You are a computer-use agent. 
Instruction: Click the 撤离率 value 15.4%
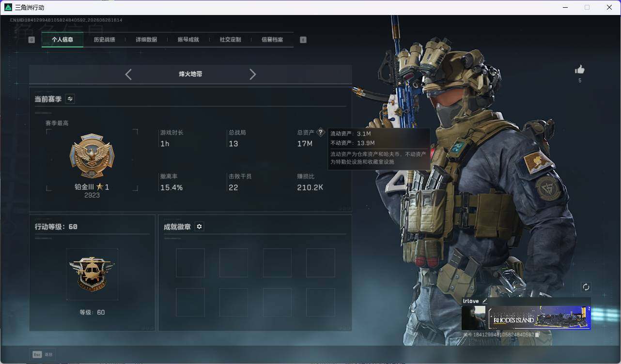[171, 188]
